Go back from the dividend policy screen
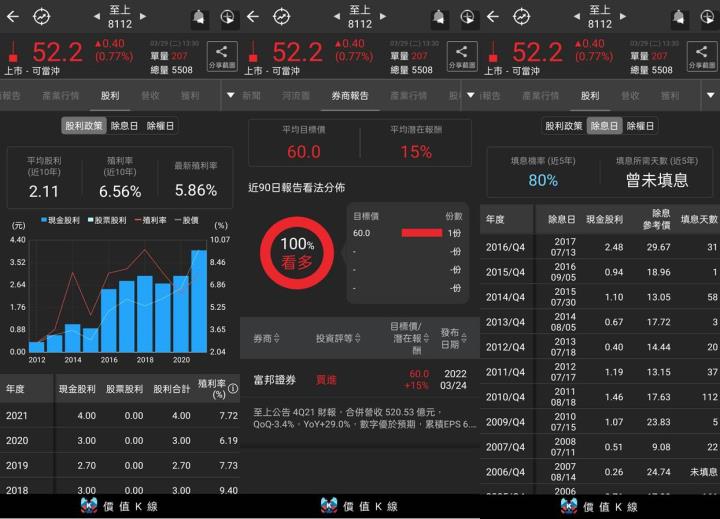The height and width of the screenshot is (519, 720). pyautogui.click(x=13, y=17)
